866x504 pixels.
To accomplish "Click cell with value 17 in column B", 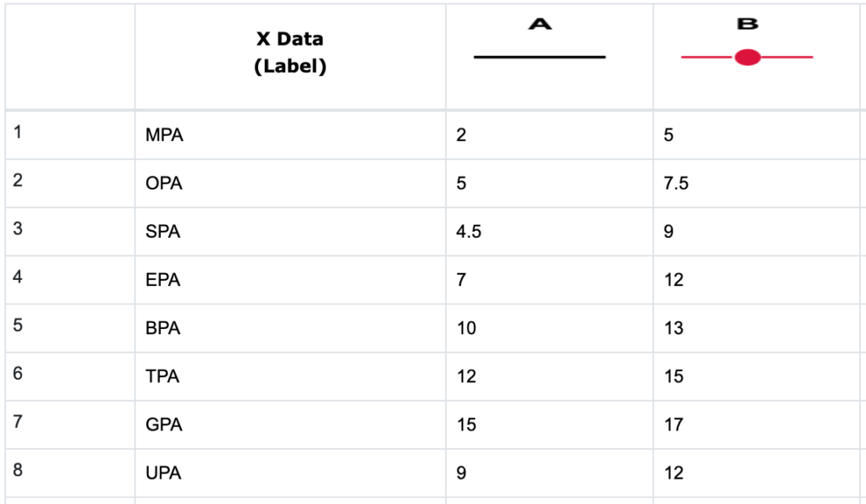I will click(x=673, y=425).
